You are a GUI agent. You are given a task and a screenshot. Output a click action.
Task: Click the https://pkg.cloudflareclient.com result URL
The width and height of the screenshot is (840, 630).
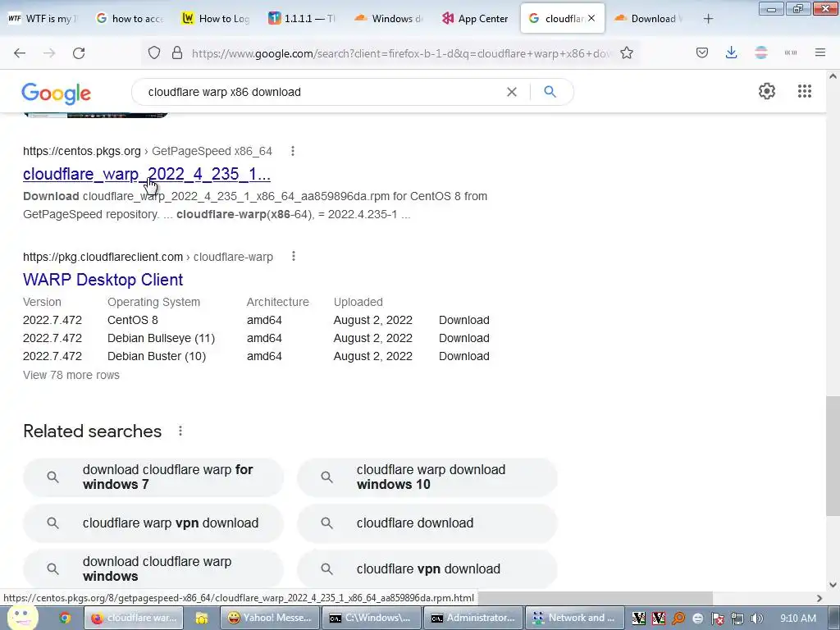click(103, 257)
